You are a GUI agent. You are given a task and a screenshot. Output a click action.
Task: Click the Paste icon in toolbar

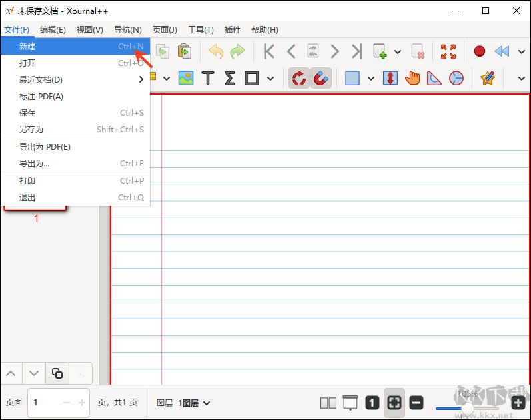click(185, 51)
